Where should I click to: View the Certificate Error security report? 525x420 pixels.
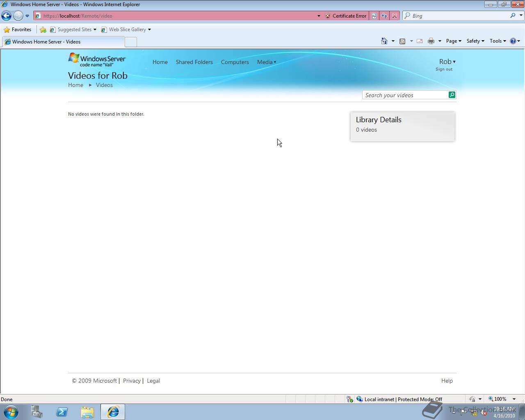(x=345, y=16)
